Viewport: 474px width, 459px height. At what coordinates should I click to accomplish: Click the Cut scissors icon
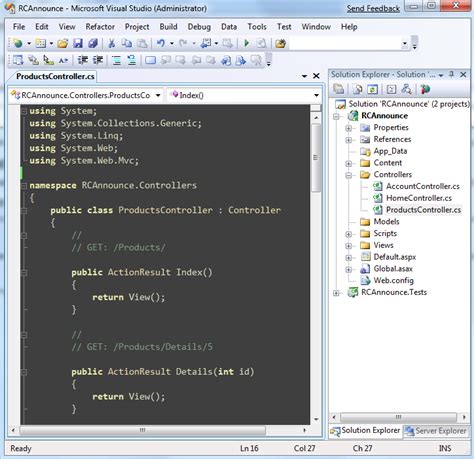(112, 43)
